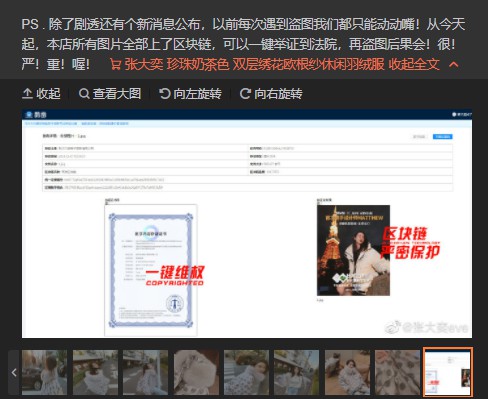Select the highlighted certificate screenshot thumbnail

pos(448,372)
